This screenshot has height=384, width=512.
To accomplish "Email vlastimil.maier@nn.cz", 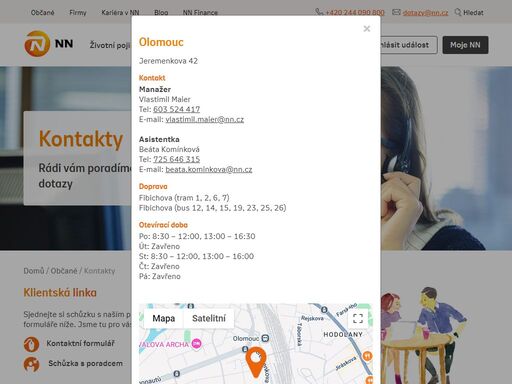I will (x=205, y=119).
